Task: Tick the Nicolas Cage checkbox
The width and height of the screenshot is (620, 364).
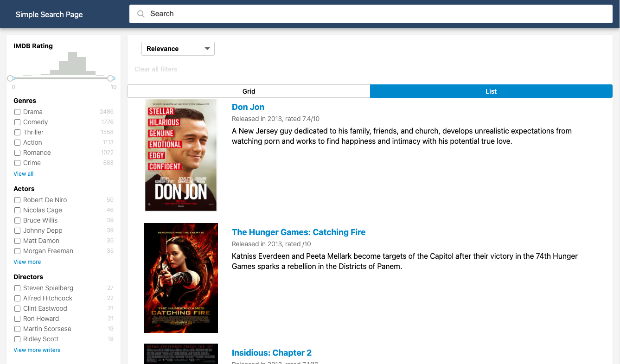Action: coord(17,210)
